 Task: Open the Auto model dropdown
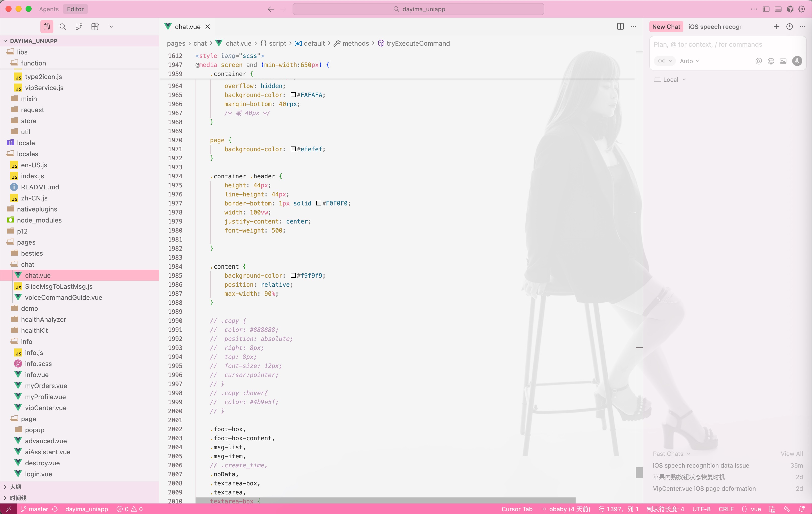point(689,61)
